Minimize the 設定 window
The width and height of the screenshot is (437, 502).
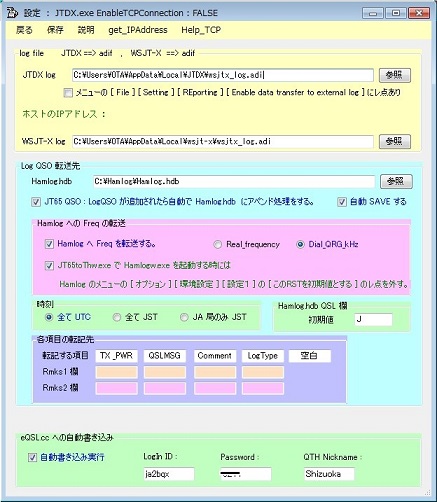[x=373, y=13]
